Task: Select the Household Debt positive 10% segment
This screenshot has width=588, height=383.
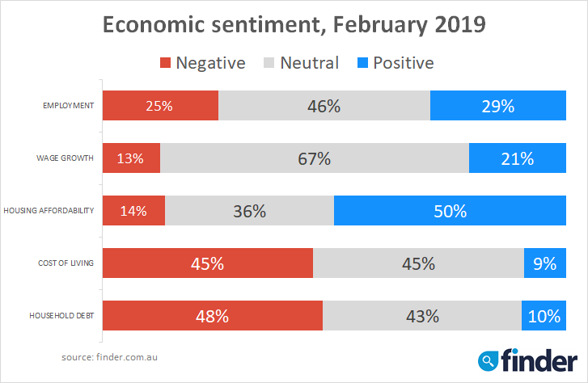Action: pos(544,316)
